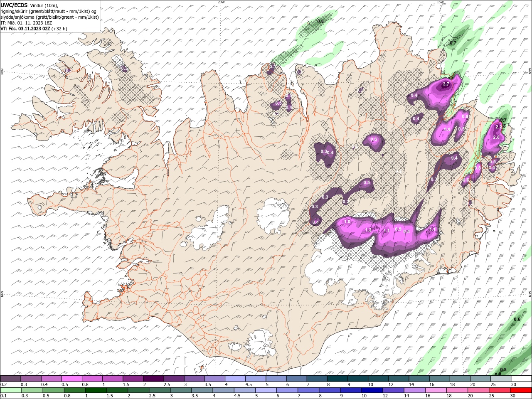
Task: Select the 25 pale grey swatch, top legend row
Action: (500, 379)
